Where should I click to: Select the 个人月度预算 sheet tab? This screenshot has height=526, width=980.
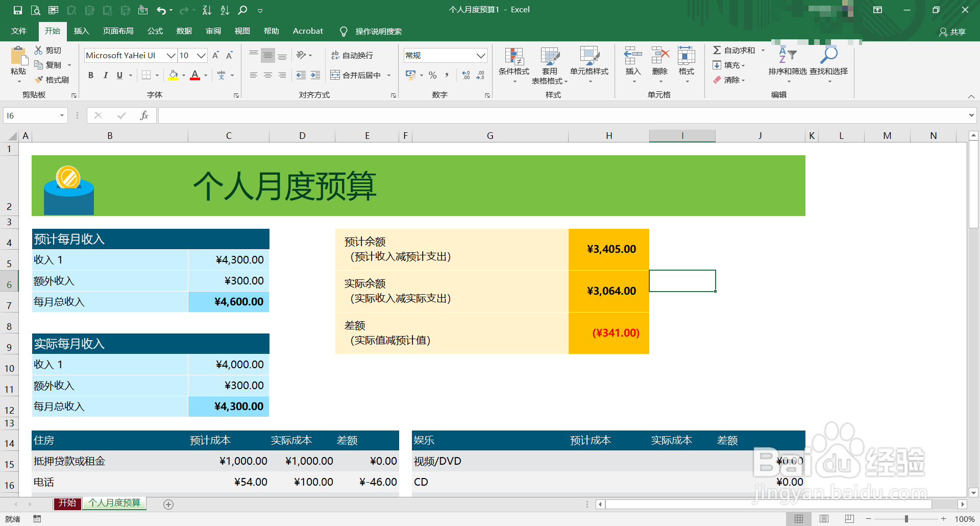(x=114, y=503)
